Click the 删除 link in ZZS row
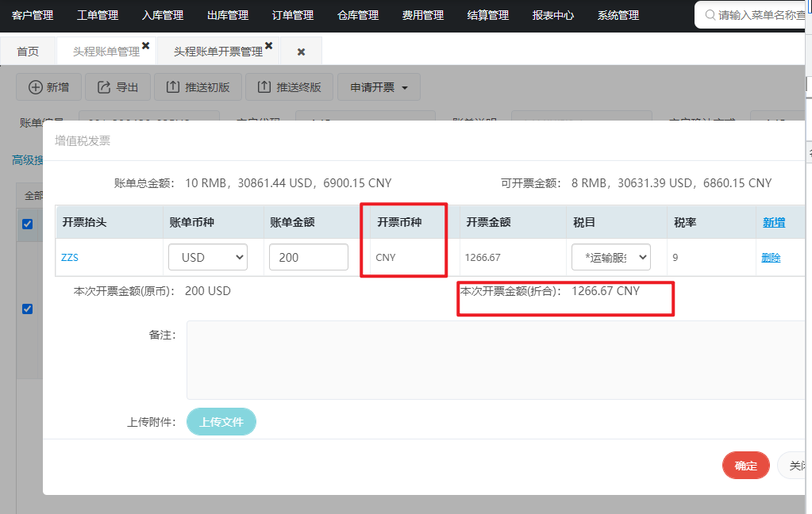The image size is (812, 514). pos(771,258)
